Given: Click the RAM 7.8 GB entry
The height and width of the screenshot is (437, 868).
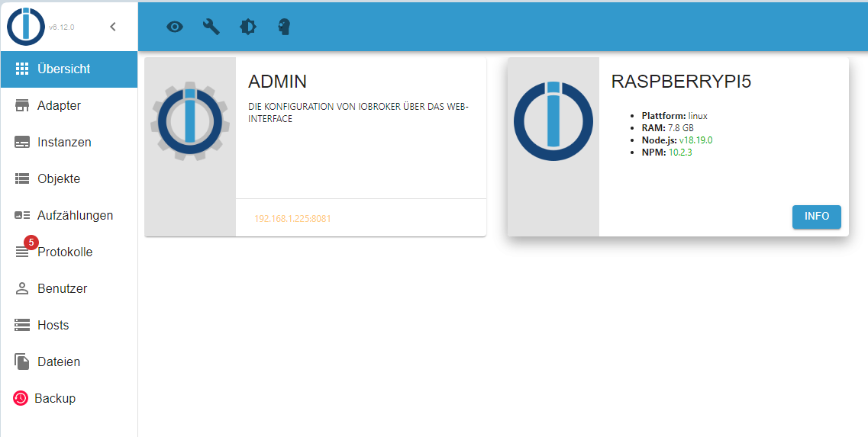Looking at the screenshot, I should click(668, 128).
